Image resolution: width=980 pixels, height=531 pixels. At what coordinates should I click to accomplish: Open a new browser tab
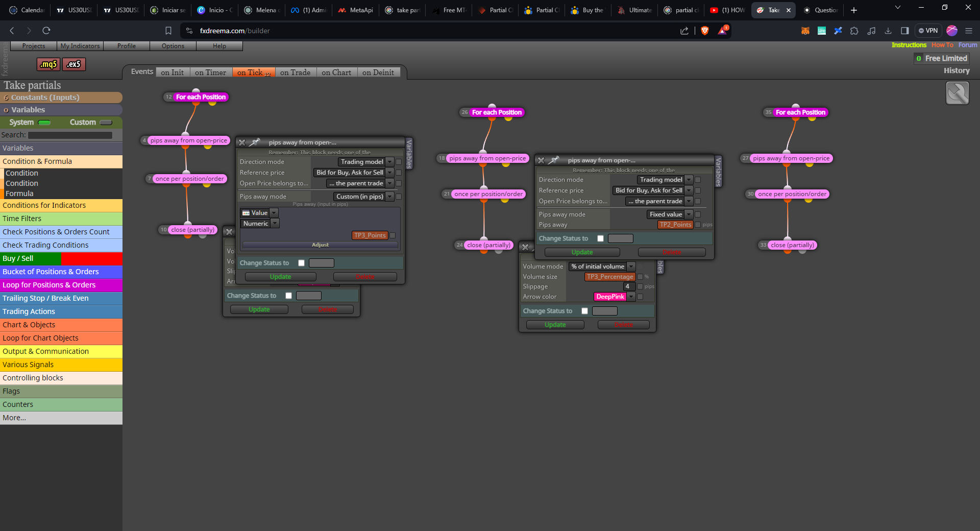854,10
